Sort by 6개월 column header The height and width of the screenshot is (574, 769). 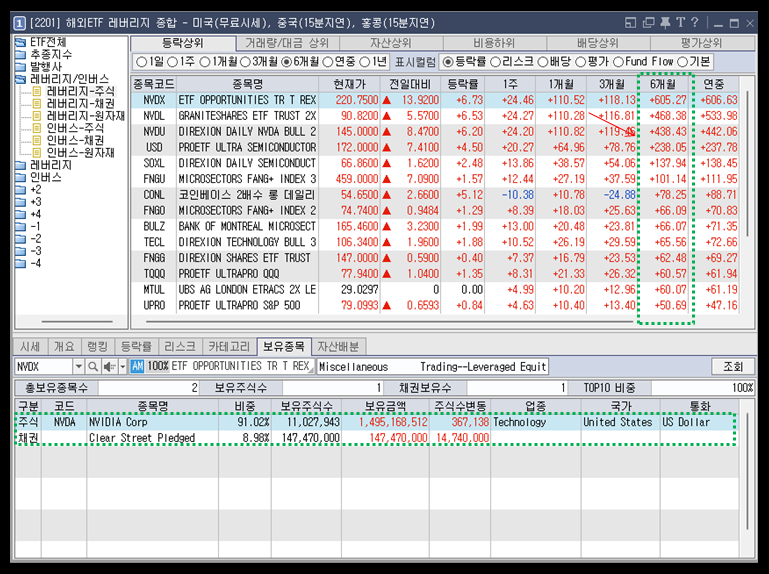[663, 84]
